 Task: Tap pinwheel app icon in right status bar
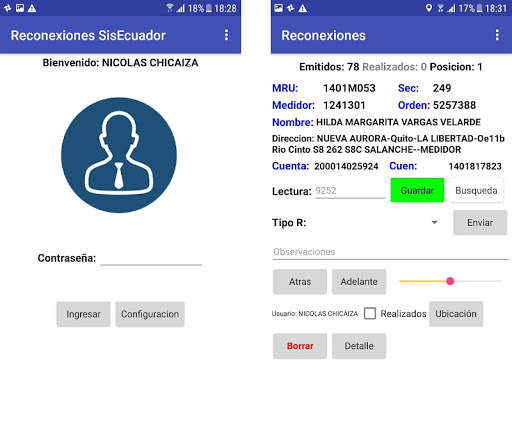coord(291,8)
